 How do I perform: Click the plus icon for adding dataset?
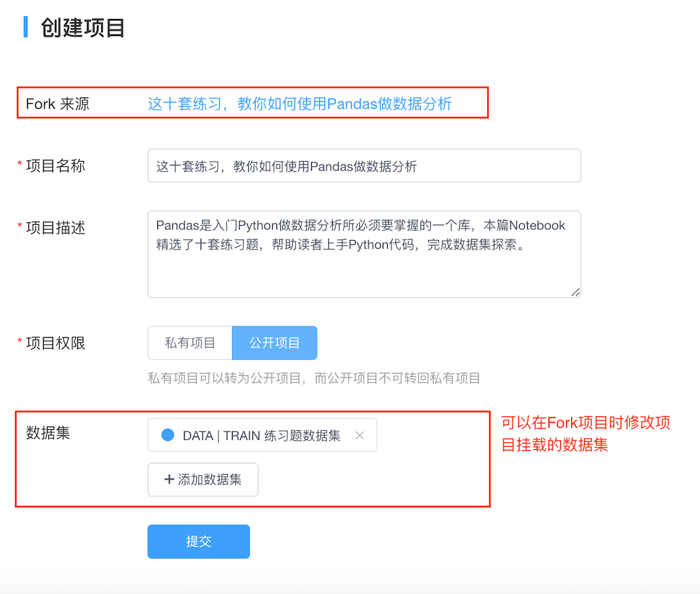tap(169, 479)
